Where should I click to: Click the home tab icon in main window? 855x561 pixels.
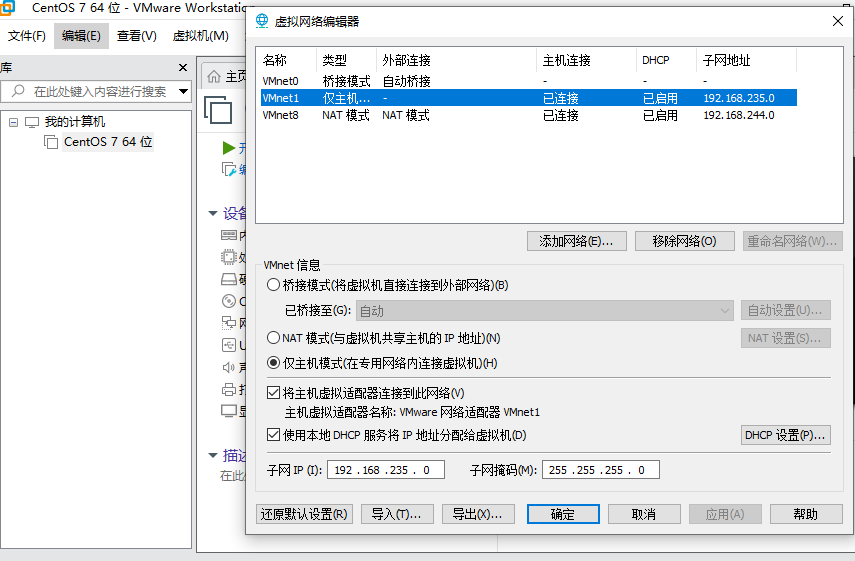(214, 77)
